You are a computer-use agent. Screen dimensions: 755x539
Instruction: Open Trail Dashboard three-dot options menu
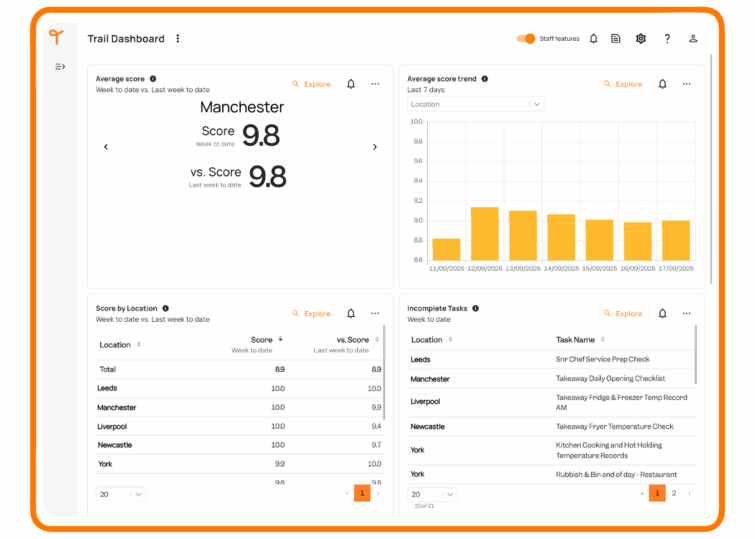(x=178, y=39)
